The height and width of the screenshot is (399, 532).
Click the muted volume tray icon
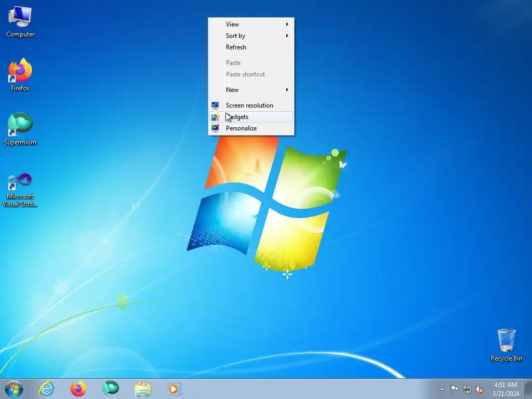point(480,389)
